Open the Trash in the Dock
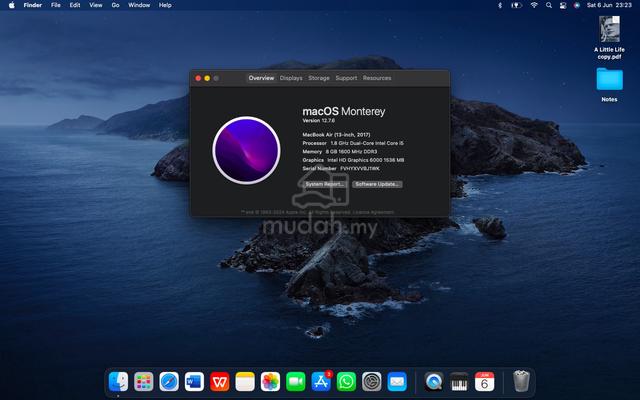Image resolution: width=640 pixels, height=400 pixels. 521,381
